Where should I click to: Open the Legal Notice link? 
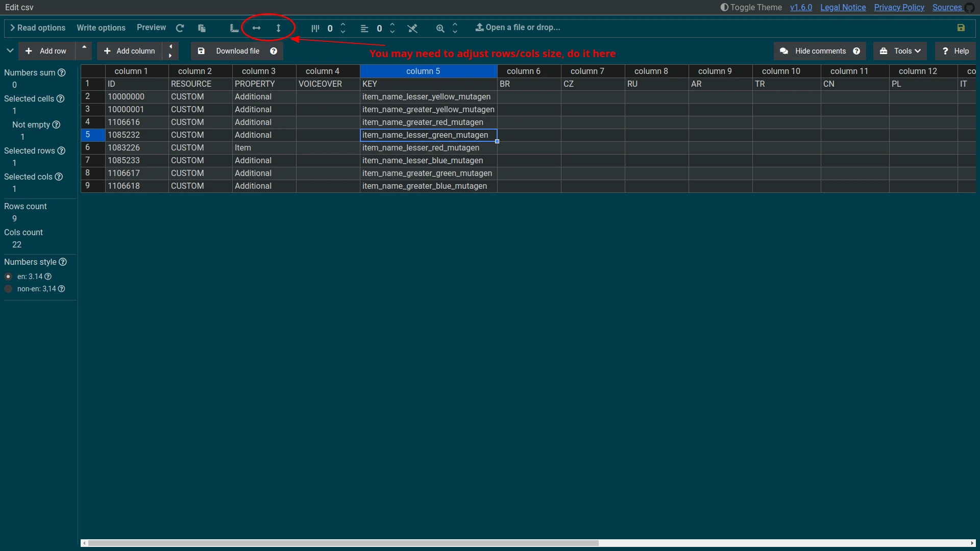843,7
